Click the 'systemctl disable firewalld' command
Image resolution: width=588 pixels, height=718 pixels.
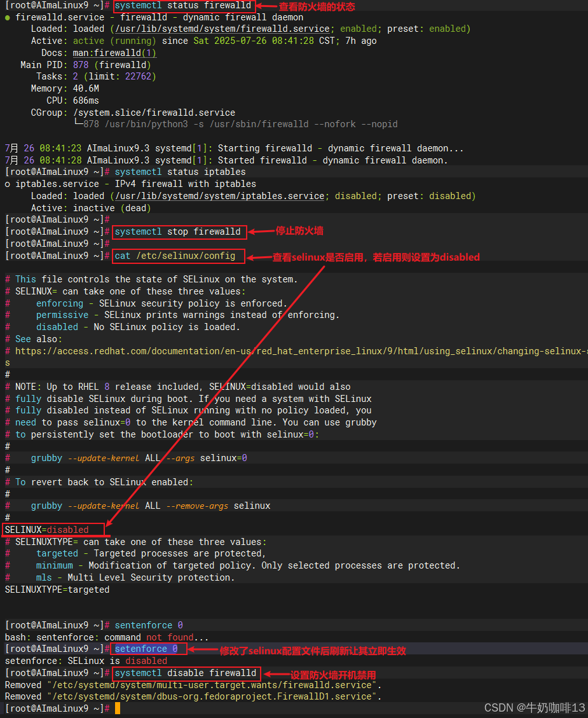(x=186, y=673)
